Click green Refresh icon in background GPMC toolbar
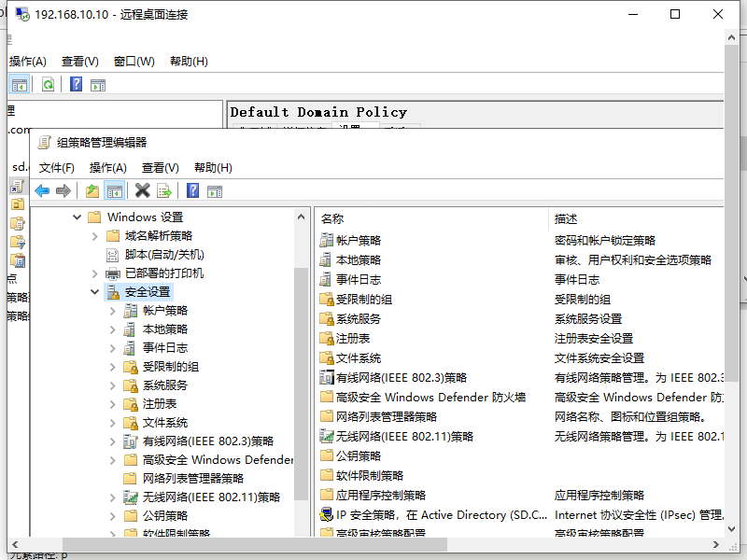Image resolution: width=747 pixels, height=560 pixels. [x=49, y=85]
